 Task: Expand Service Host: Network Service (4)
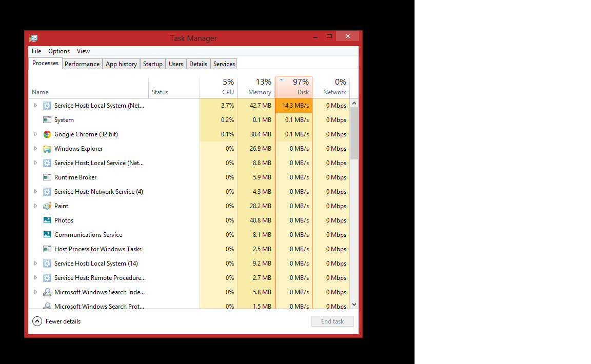pos(35,191)
